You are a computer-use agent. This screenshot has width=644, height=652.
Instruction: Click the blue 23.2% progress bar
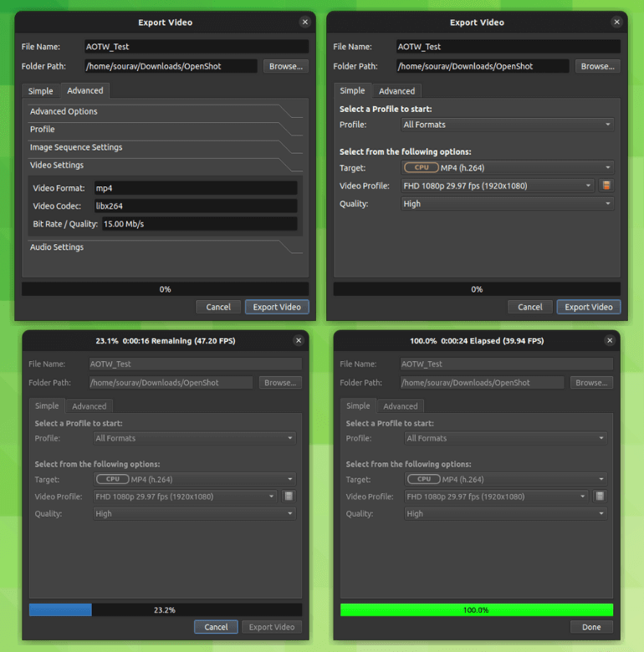[x=165, y=610]
